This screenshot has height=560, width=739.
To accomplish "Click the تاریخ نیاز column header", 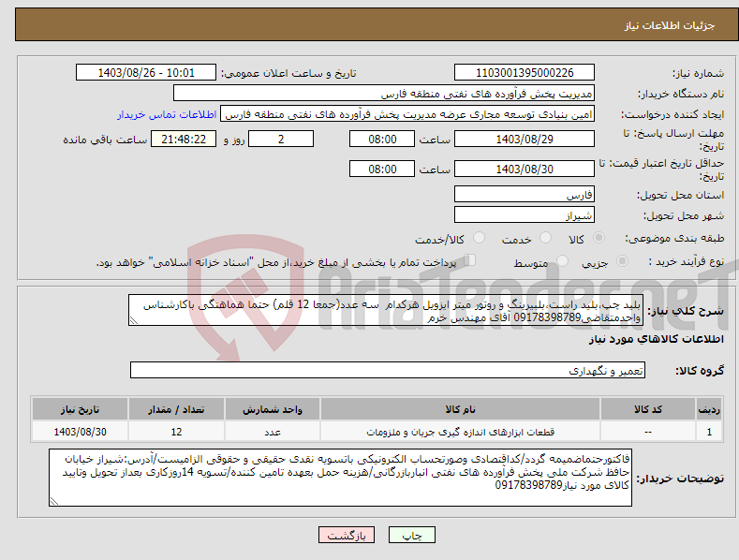I will point(81,409).
